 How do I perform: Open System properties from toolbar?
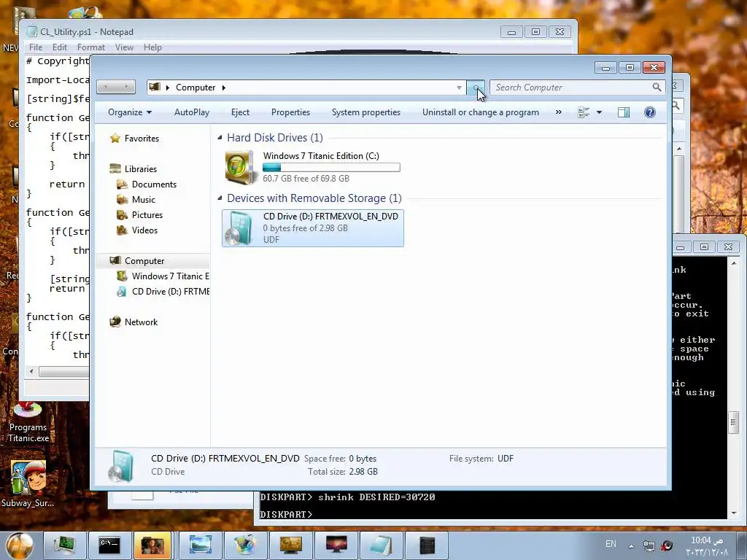coord(366,112)
